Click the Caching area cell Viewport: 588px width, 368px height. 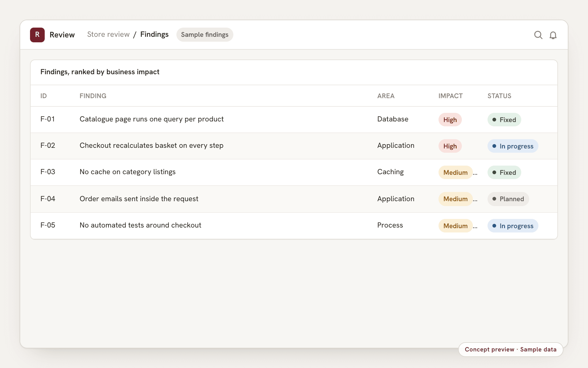tap(390, 172)
